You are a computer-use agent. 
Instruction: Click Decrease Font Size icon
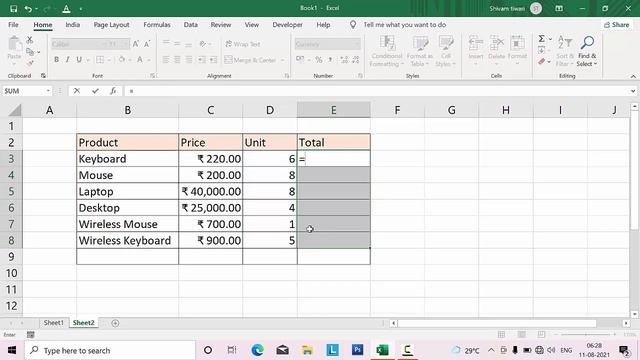coord(147,44)
